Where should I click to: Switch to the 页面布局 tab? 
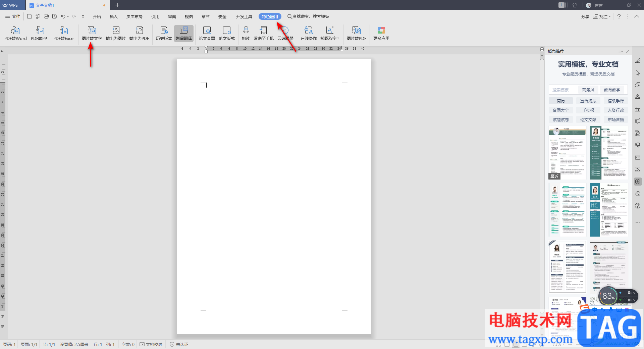coord(135,16)
